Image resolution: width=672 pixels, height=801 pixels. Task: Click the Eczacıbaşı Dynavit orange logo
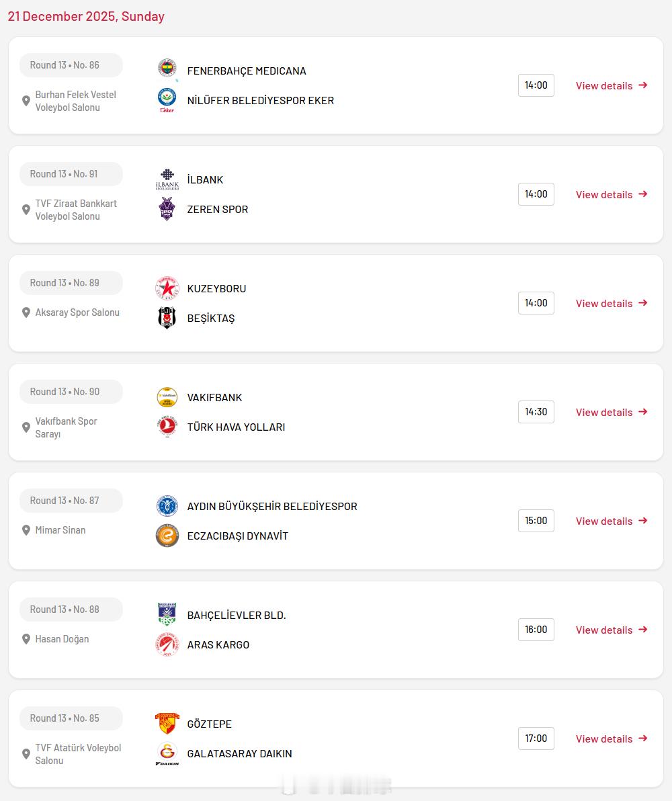(x=167, y=536)
